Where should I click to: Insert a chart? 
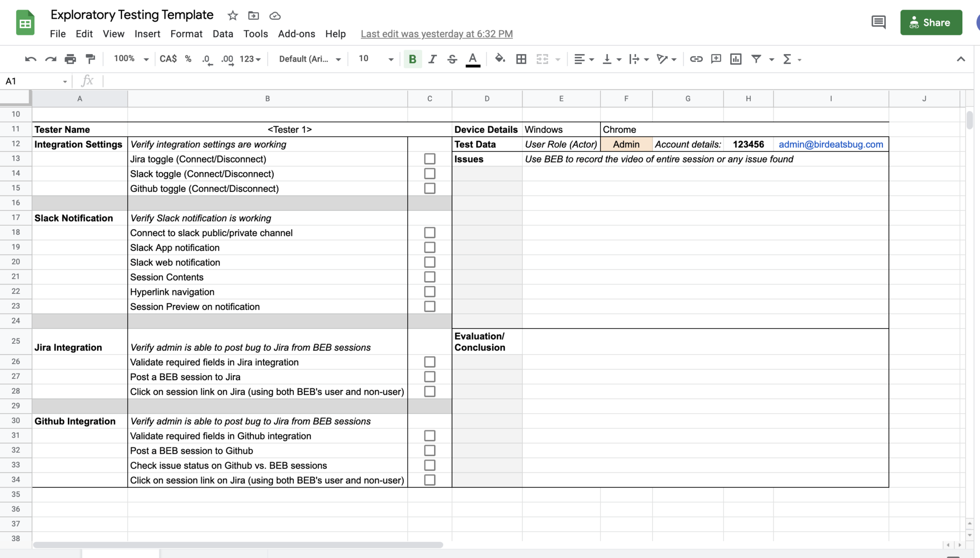click(735, 58)
